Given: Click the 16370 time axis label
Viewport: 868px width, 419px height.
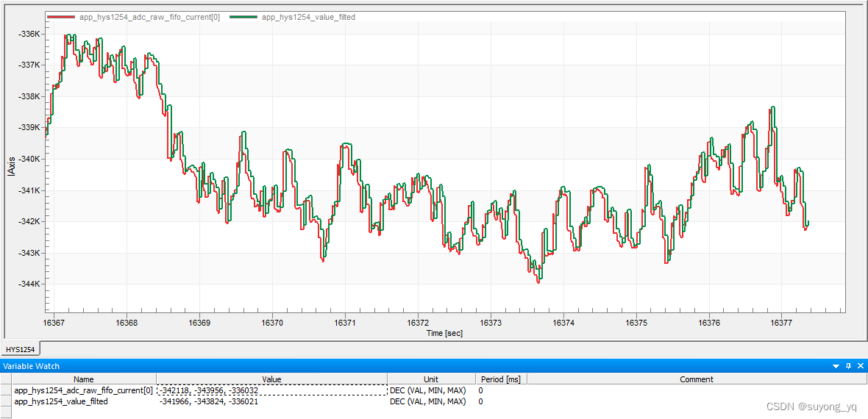Looking at the screenshot, I should coord(272,323).
